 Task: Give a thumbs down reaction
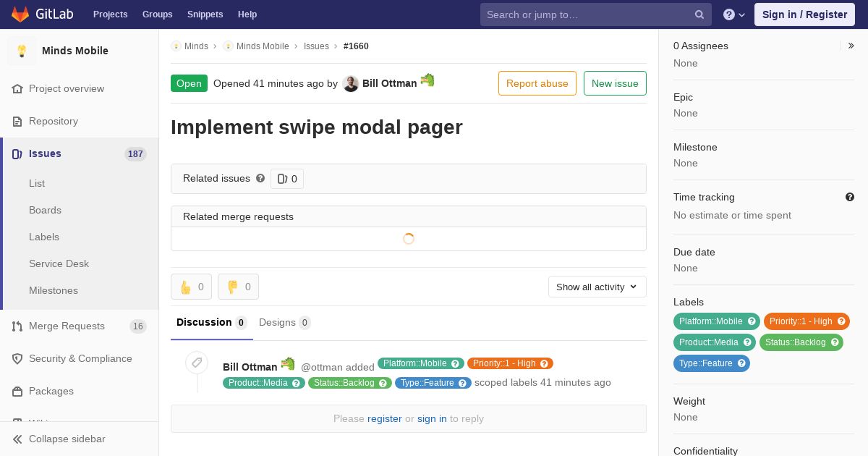tap(238, 287)
